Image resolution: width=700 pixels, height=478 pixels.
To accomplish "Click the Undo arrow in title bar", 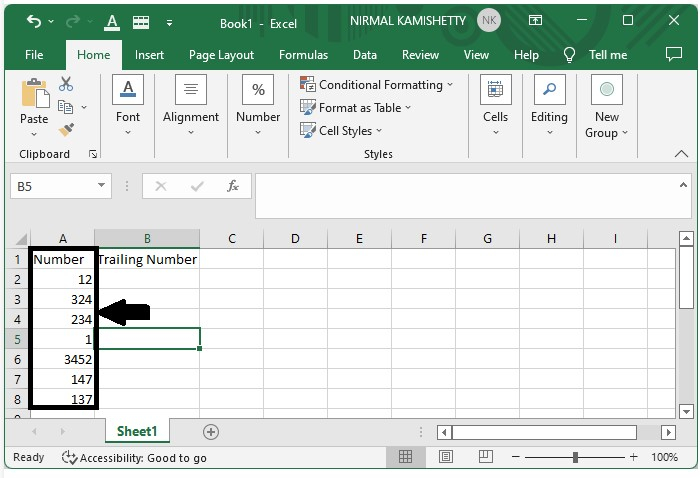I will tap(35, 21).
